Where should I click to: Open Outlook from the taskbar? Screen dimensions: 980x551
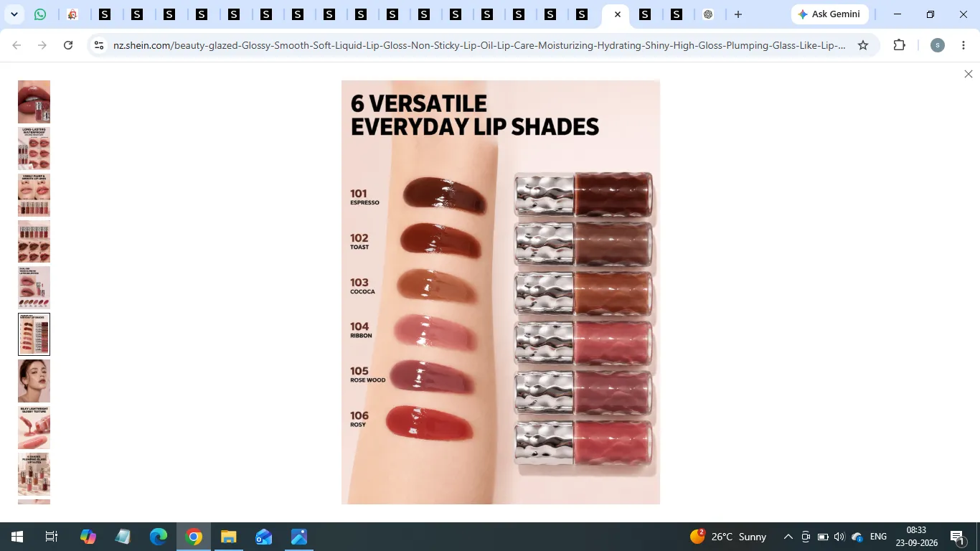(x=264, y=537)
